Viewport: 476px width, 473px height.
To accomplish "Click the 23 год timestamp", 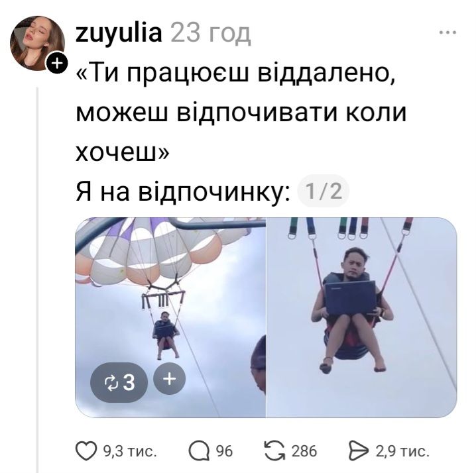I will [x=211, y=32].
